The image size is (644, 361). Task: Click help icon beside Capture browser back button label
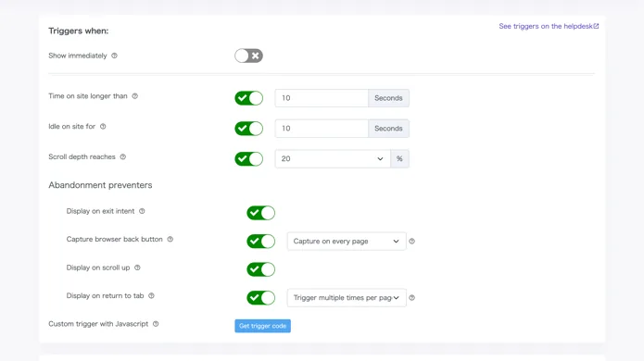pyautogui.click(x=170, y=239)
